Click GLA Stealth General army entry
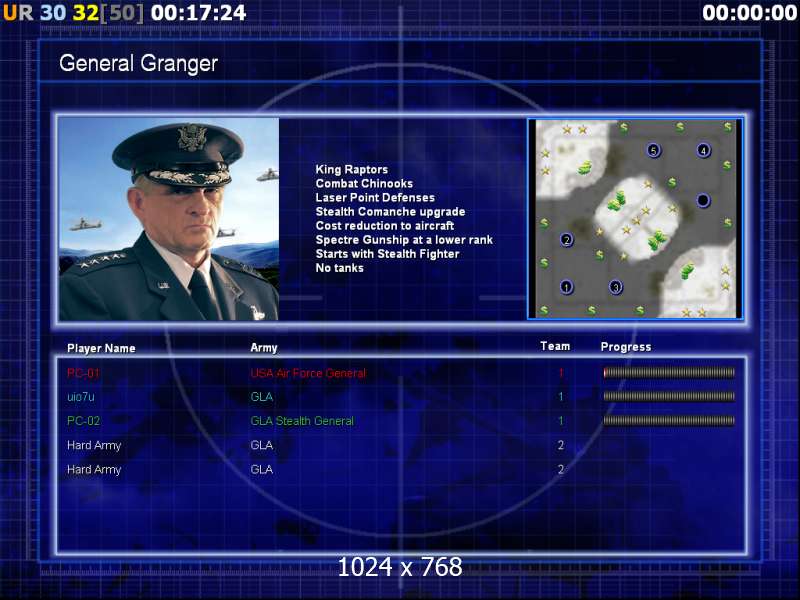This screenshot has height=600, width=800. 302,421
